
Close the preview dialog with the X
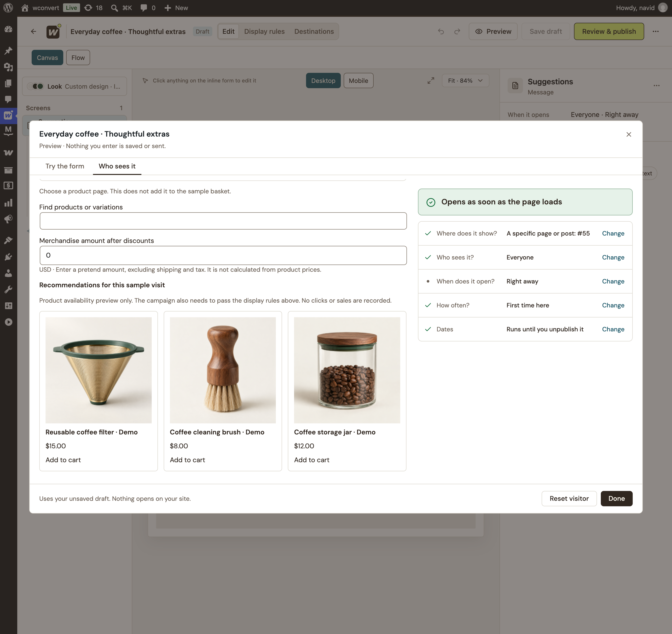tap(629, 134)
